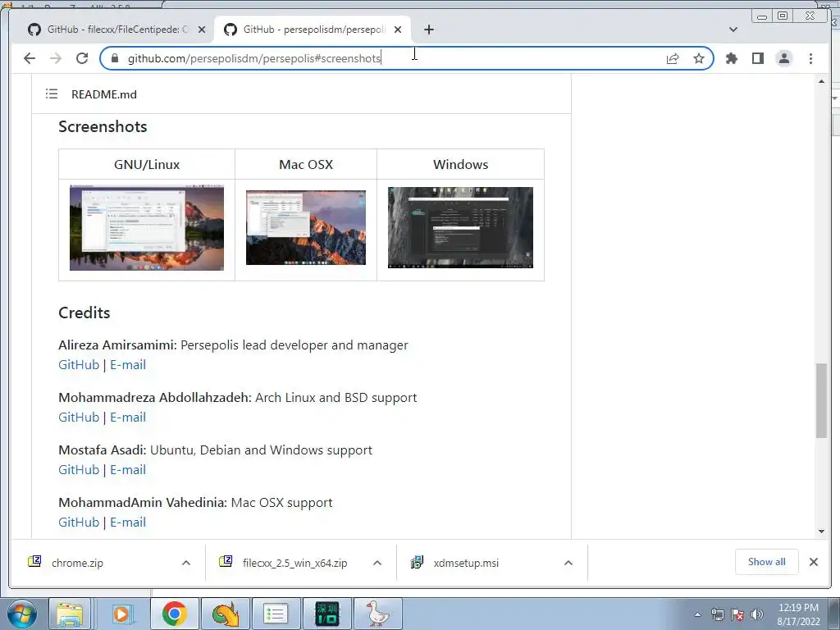Open a new tab with plus button
840x630 pixels.
(428, 30)
